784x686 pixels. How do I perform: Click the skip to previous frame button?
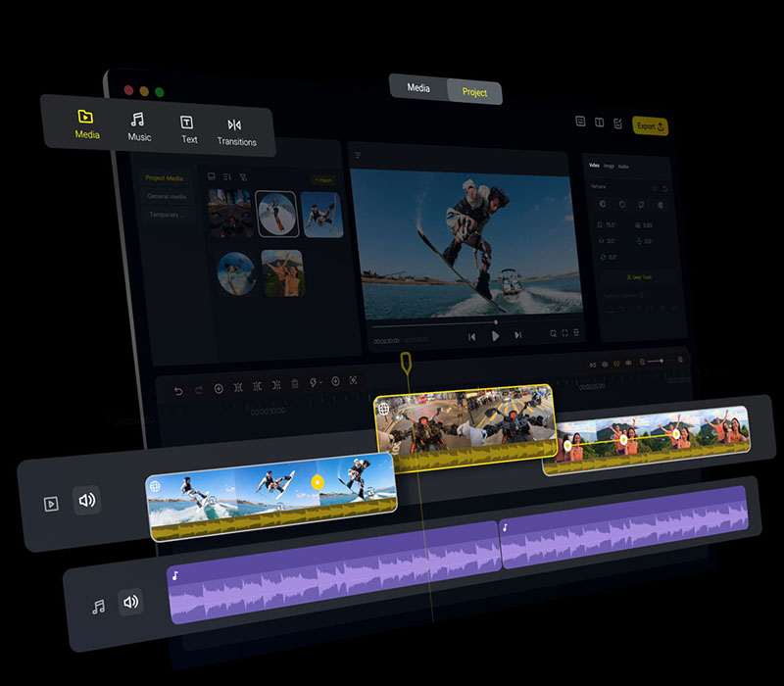tap(471, 336)
